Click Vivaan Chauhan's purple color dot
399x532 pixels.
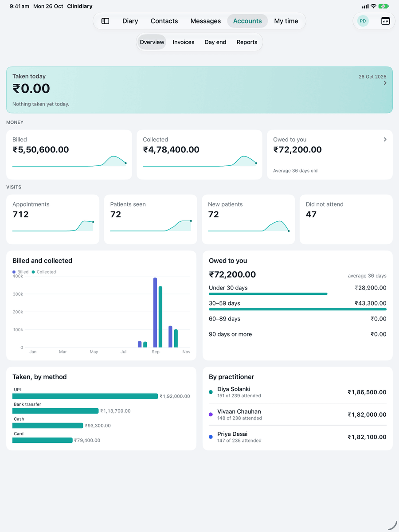click(211, 415)
